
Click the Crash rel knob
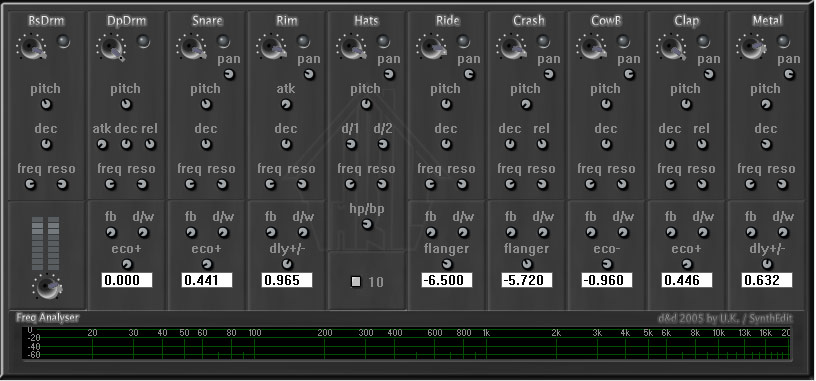pos(543,145)
